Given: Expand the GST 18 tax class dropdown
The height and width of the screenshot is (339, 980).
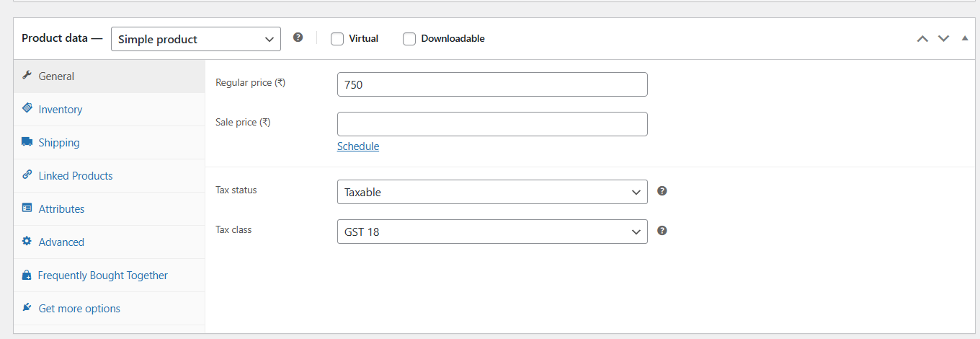Looking at the screenshot, I should tap(492, 232).
